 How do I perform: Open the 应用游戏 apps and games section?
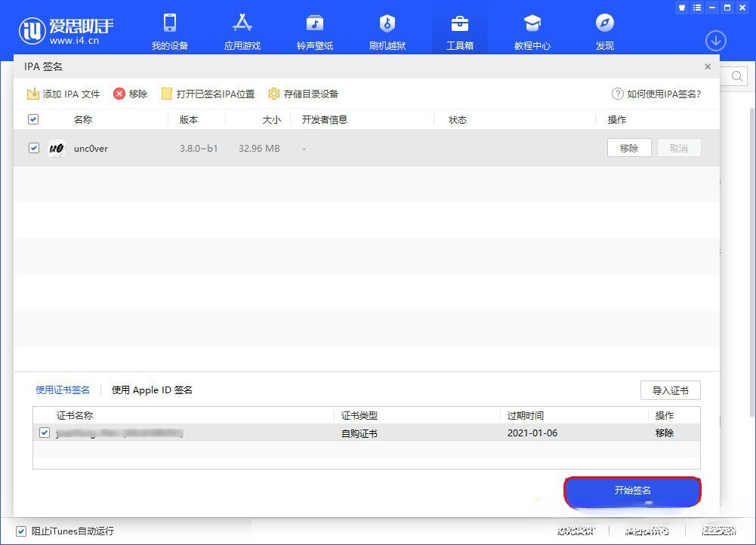(x=242, y=30)
